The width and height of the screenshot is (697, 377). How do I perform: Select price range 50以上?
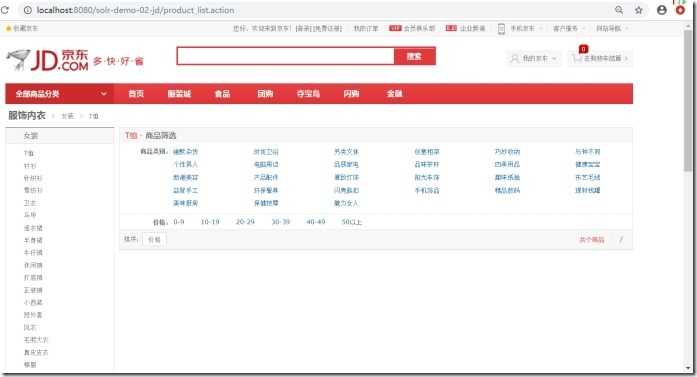tap(351, 222)
